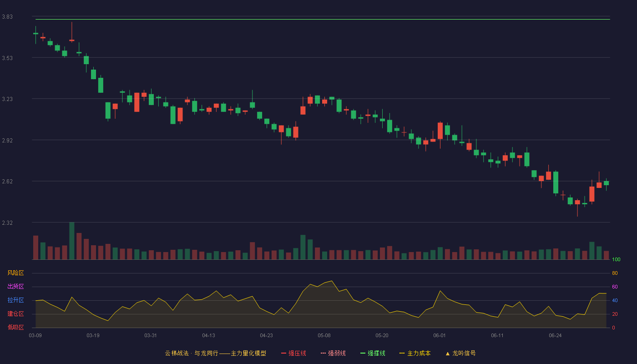Click the 03-09 date label
Image resolution: width=637 pixels, height=364 pixels.
(35, 335)
